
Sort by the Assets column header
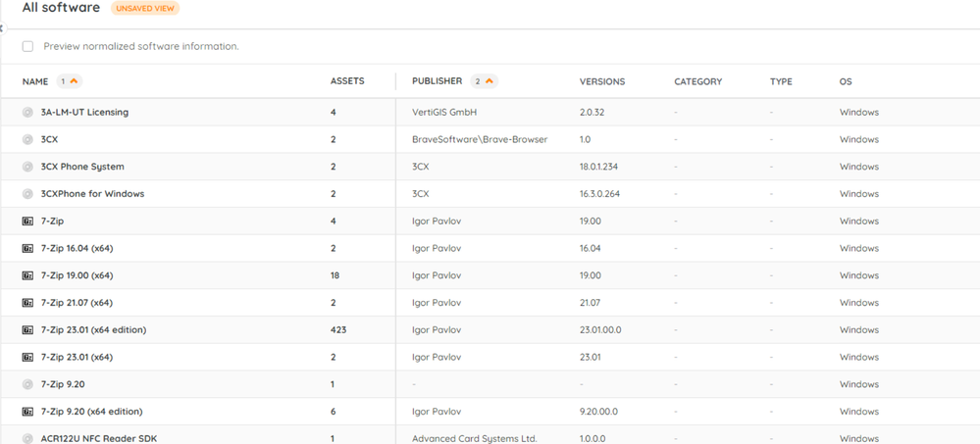click(347, 81)
